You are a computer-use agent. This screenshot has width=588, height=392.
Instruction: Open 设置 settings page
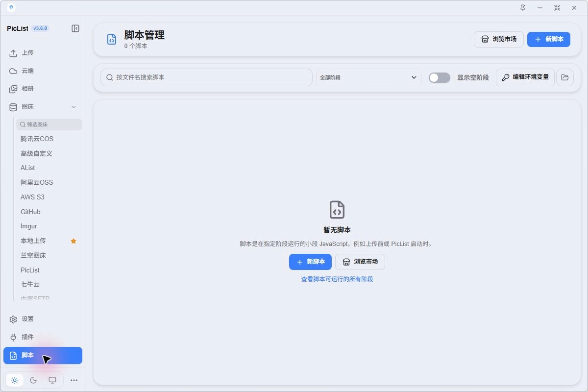(43, 319)
